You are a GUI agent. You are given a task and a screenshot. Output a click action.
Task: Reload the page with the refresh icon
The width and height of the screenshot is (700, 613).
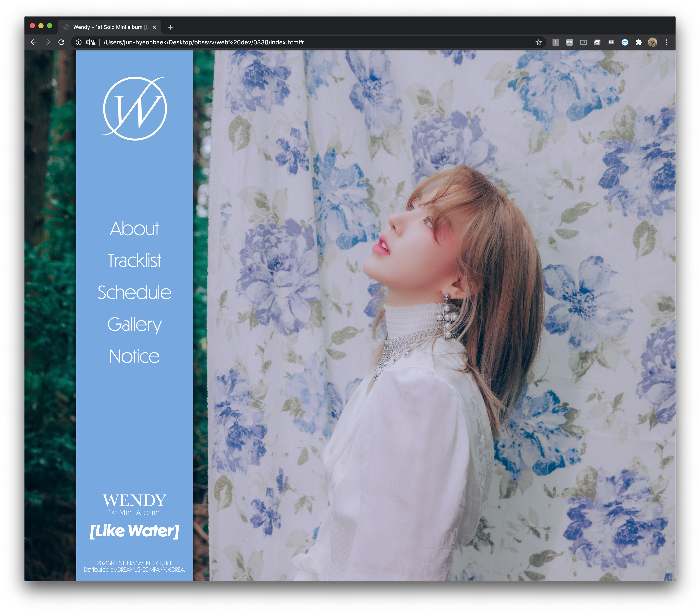(x=61, y=42)
